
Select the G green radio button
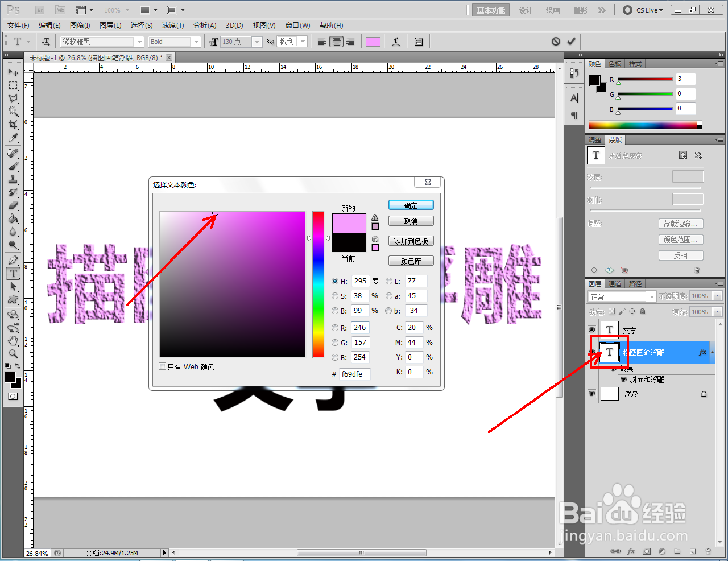[335, 343]
